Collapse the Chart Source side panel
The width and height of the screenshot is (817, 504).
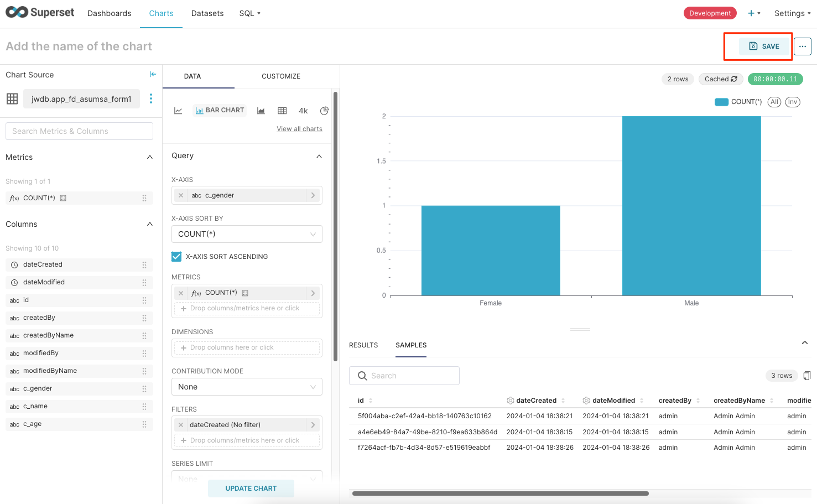153,75
